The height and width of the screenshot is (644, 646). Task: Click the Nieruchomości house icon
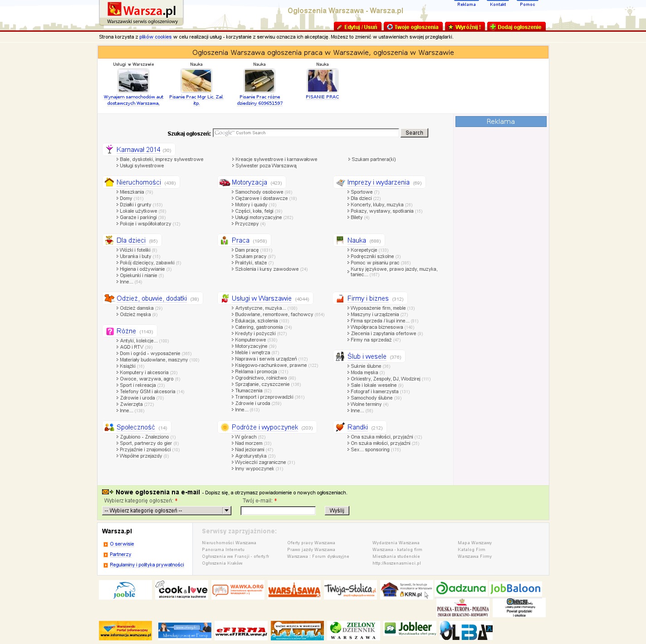point(109,182)
